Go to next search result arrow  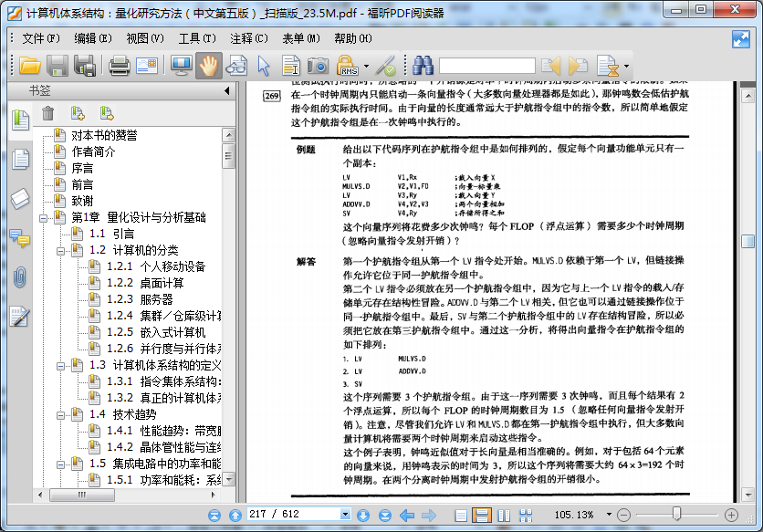(x=578, y=66)
